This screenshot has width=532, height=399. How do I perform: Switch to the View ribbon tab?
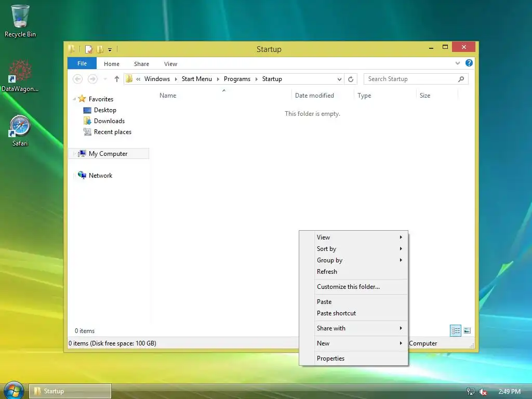click(170, 64)
